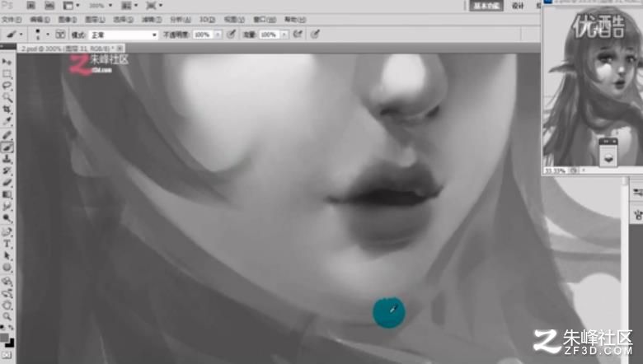Click the background color swatch
643x364 pixels.
[x=10, y=343]
